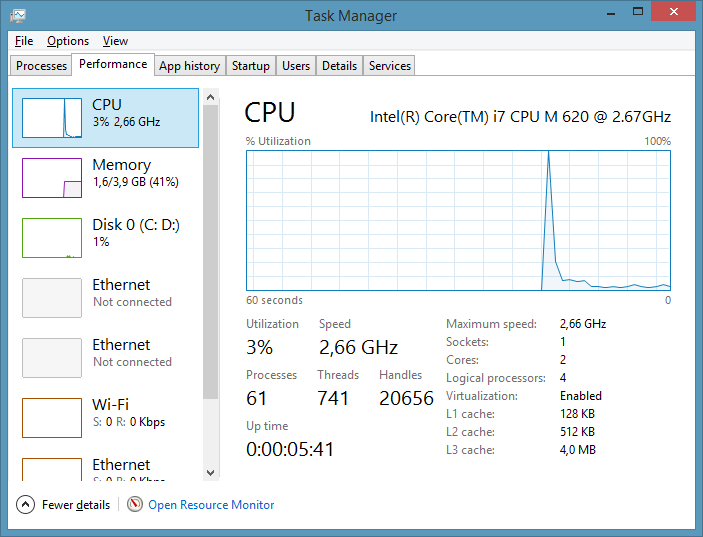Show the Services tab
This screenshot has width=703, height=537.
[390, 66]
